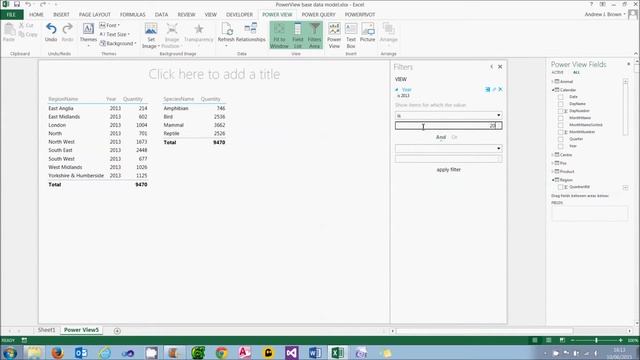Insert a Picture into the view

coord(367,32)
